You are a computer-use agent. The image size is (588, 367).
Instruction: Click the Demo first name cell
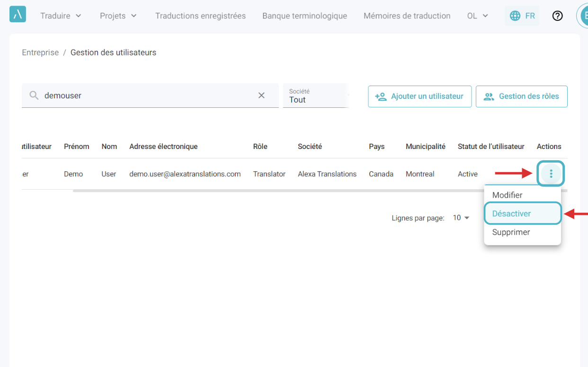pos(73,174)
